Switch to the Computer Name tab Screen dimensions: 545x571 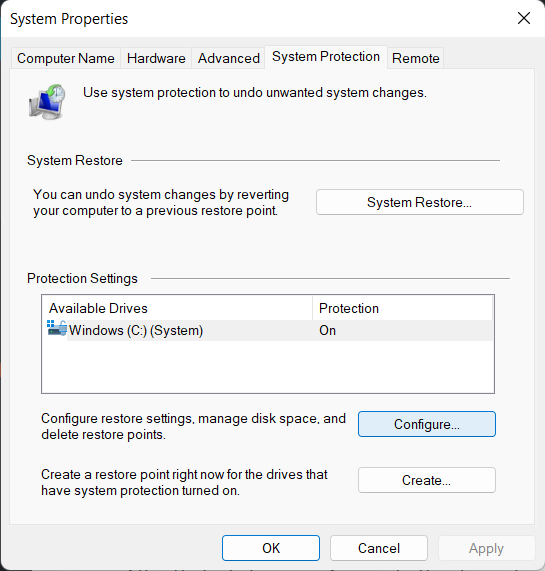pyautogui.click(x=66, y=58)
